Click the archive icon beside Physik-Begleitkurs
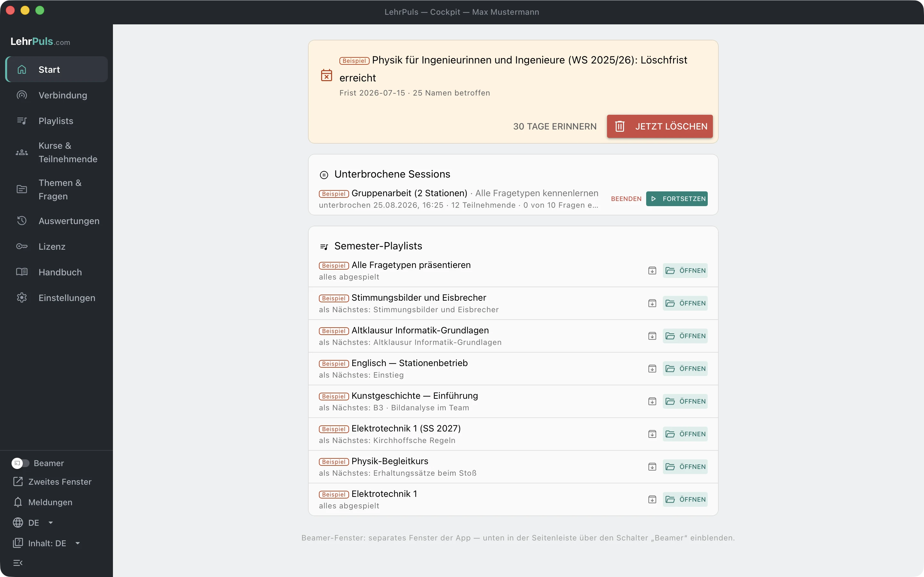Screen dimensions: 924x577 652,467
